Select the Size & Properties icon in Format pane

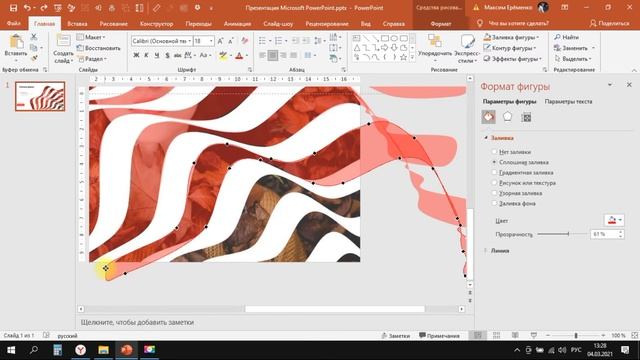[527, 118]
